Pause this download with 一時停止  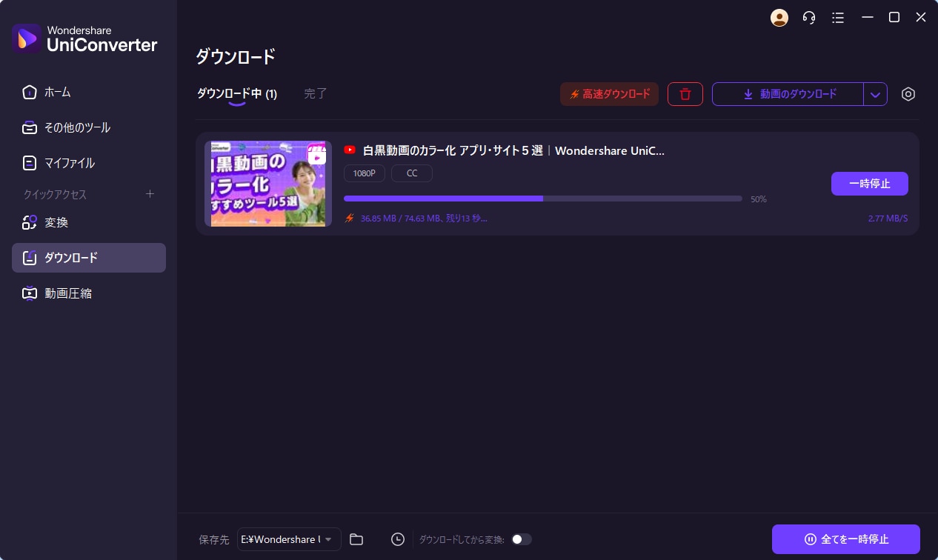point(870,184)
